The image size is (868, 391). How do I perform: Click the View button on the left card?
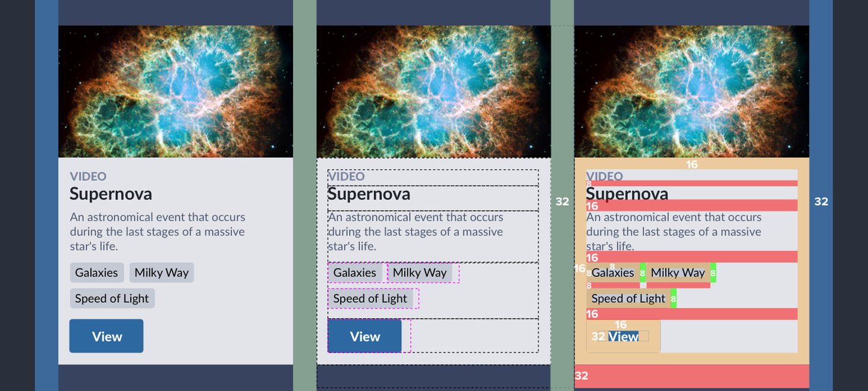click(x=106, y=336)
